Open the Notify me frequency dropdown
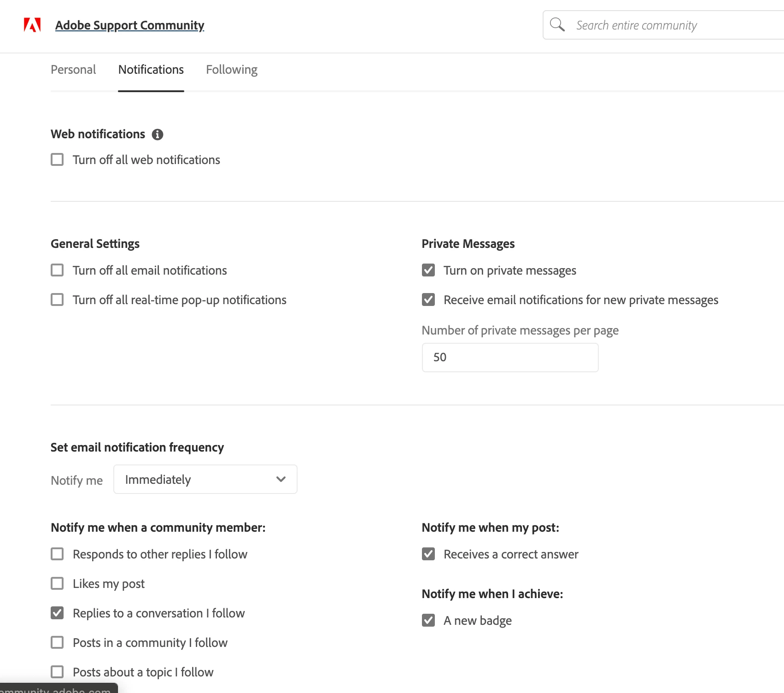 pyautogui.click(x=205, y=479)
